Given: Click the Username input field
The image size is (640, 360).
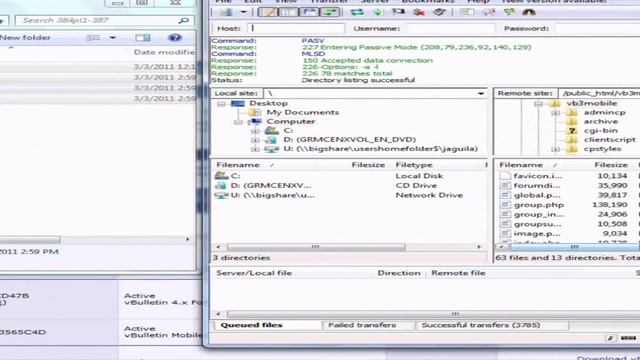Looking at the screenshot, I should [451, 29].
